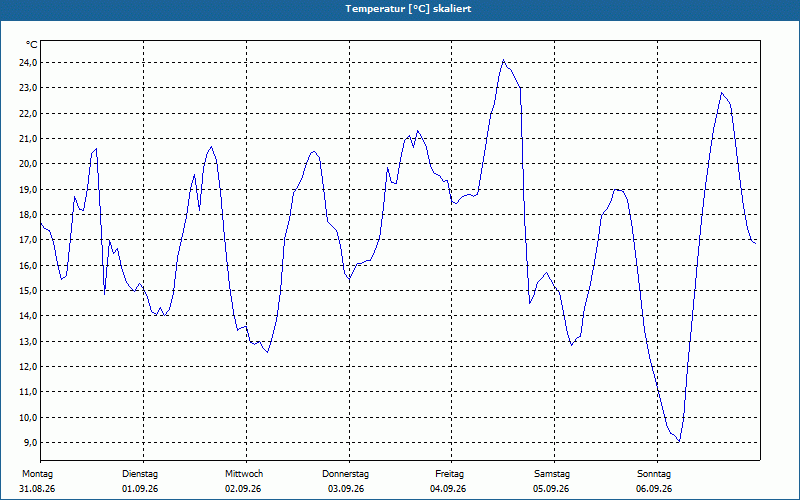The image size is (800, 500).
Task: Click the 22,0 y-axis label
Action: [x=28, y=113]
